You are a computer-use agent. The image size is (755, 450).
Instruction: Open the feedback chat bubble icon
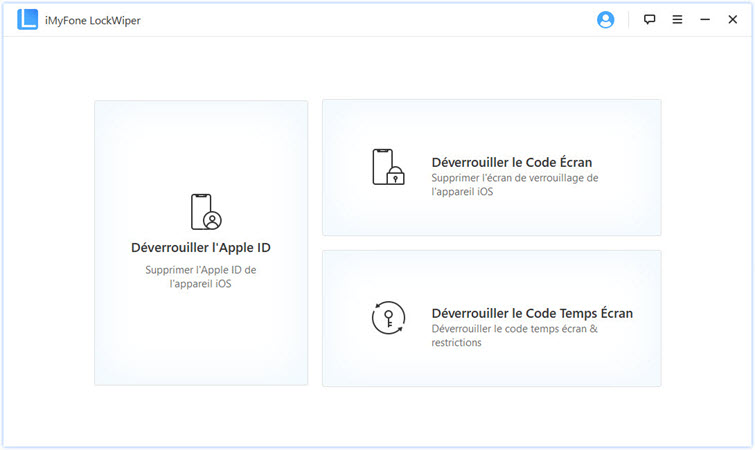(650, 19)
